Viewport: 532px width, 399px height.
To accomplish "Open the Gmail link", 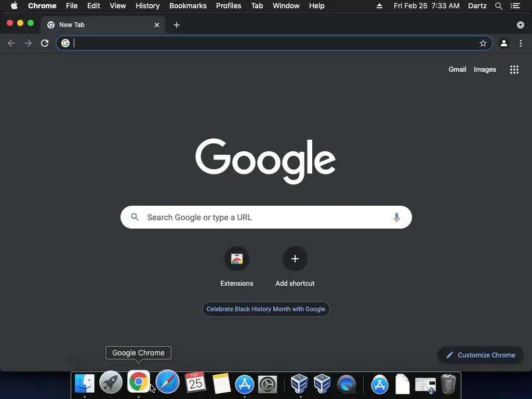I will [x=457, y=69].
